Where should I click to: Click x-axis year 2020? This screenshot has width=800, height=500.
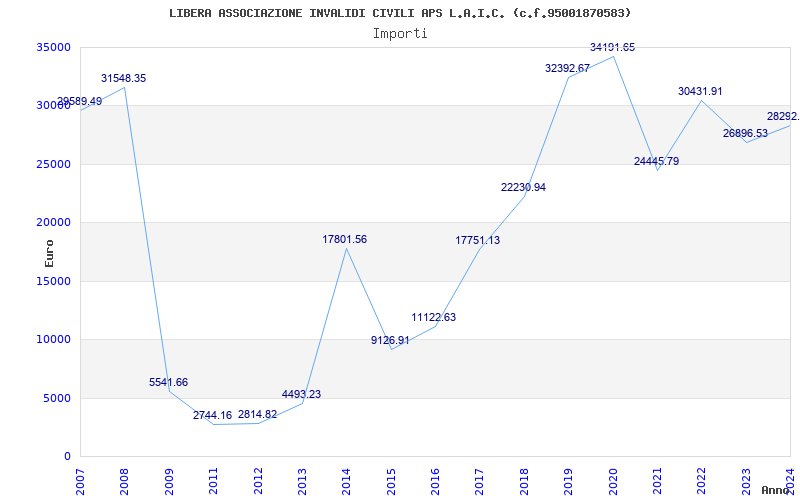pyautogui.click(x=613, y=482)
